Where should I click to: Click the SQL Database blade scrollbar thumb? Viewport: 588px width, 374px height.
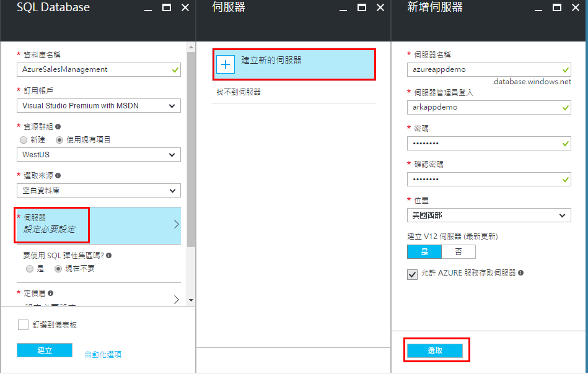pos(191,149)
